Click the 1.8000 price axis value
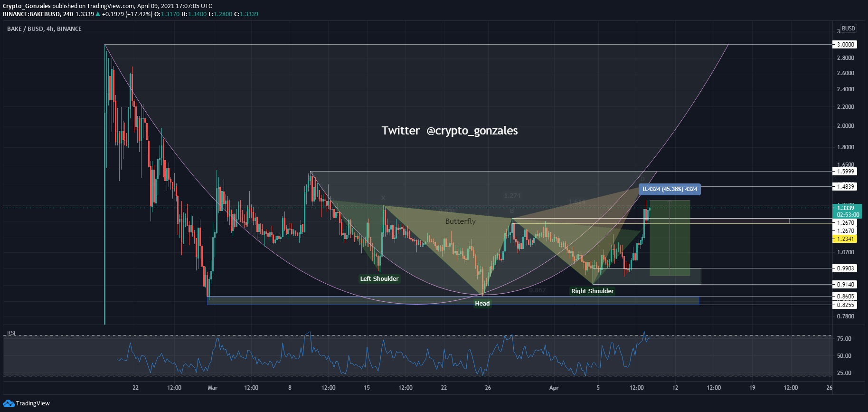 pyautogui.click(x=845, y=147)
